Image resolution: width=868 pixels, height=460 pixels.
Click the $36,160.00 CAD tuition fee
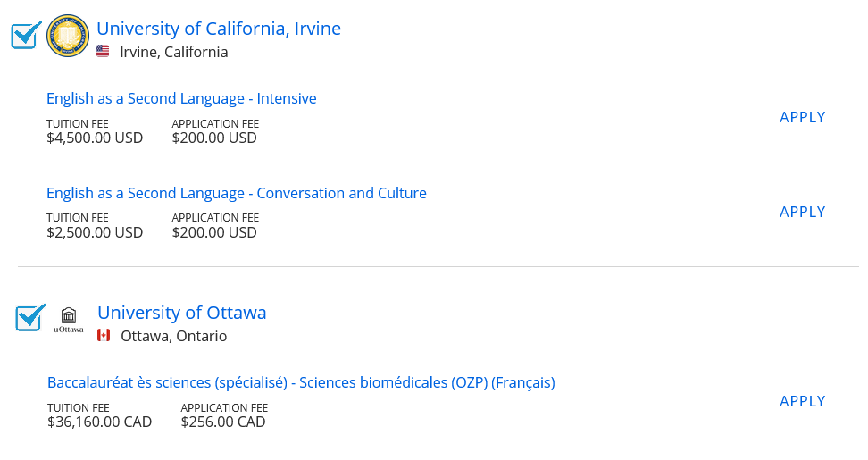coord(99,422)
